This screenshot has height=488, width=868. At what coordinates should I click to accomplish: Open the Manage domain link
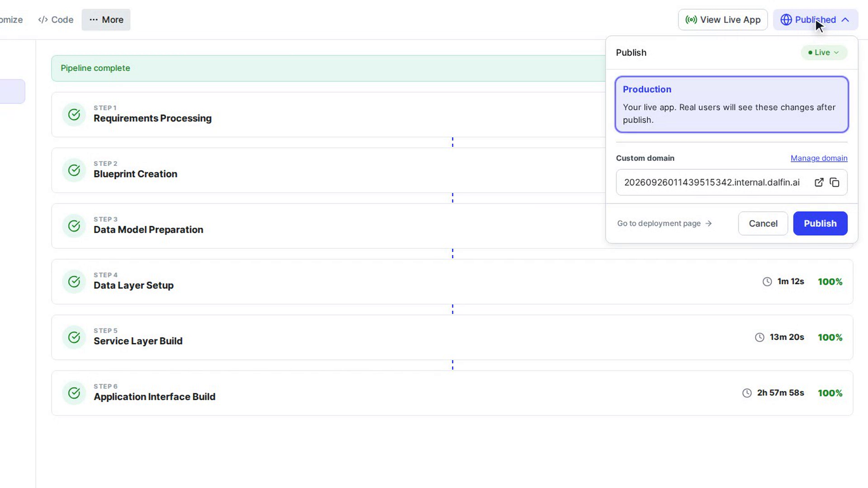819,158
